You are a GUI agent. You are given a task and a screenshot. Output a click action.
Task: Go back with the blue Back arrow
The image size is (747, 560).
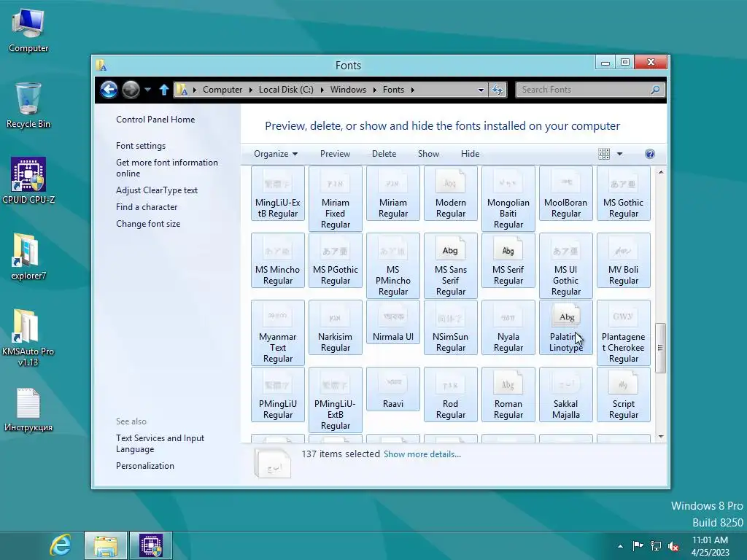pyautogui.click(x=109, y=89)
